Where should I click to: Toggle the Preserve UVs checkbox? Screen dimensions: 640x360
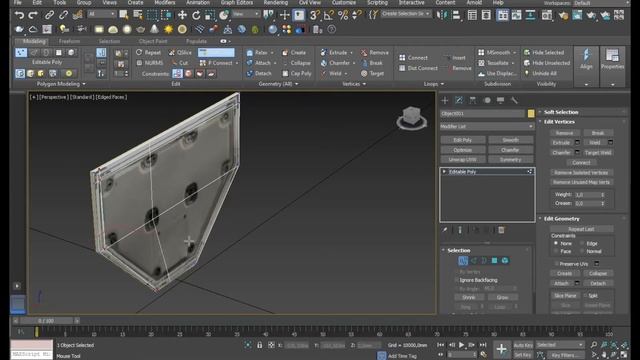click(x=556, y=264)
